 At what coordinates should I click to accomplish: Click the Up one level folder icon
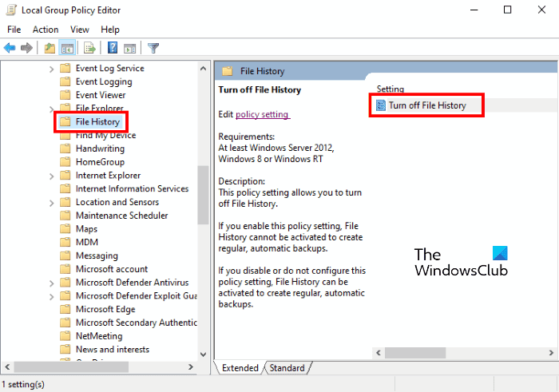[x=50, y=48]
